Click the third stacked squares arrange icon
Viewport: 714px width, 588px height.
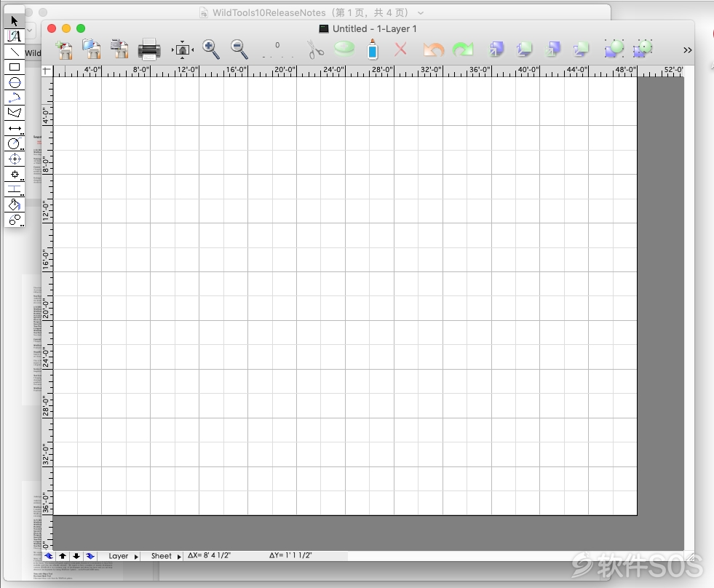552,49
